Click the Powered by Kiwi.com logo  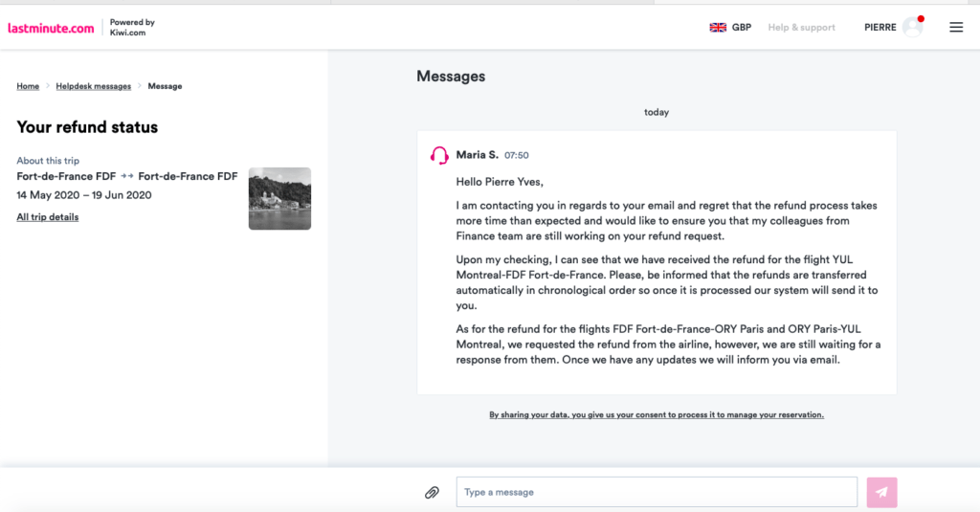point(132,28)
